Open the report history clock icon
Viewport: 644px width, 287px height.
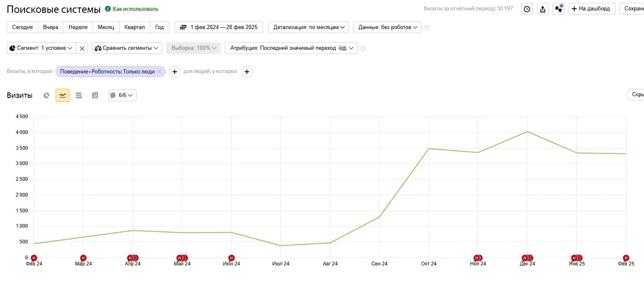pos(527,9)
